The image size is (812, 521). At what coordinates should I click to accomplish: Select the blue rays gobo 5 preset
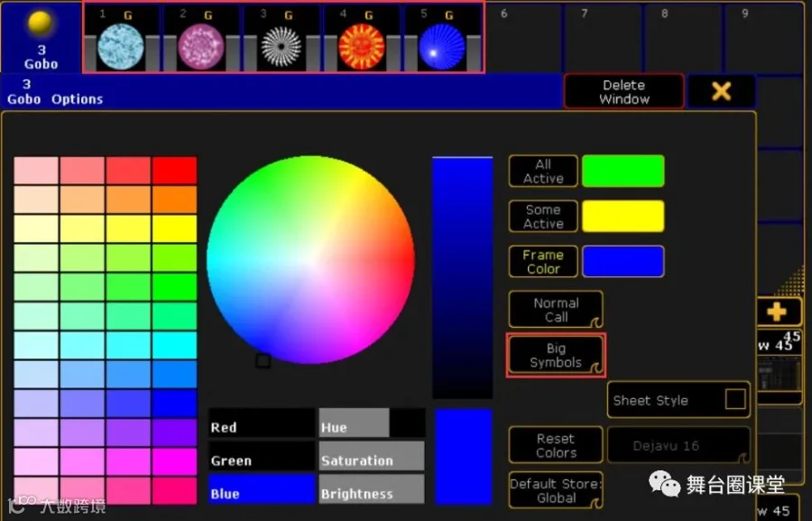(442, 38)
